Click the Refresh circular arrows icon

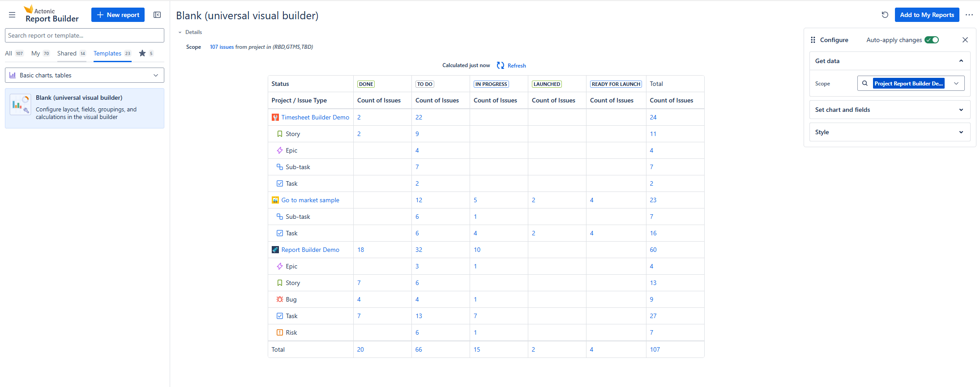click(x=501, y=65)
